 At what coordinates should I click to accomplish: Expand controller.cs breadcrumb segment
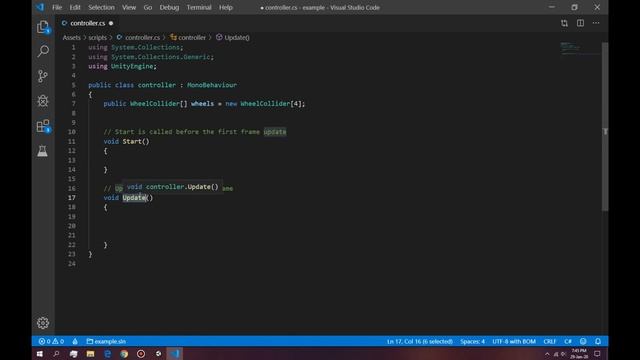pyautogui.click(x=138, y=38)
